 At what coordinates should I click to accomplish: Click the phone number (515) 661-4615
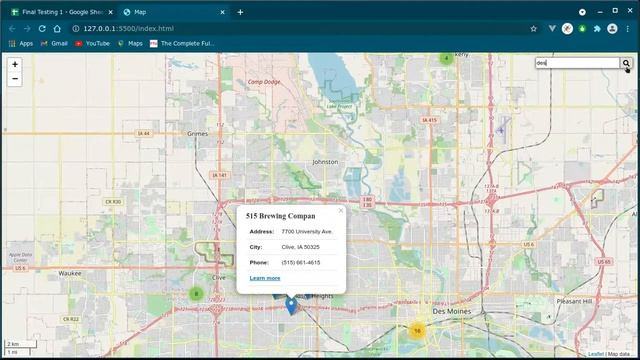click(x=301, y=262)
